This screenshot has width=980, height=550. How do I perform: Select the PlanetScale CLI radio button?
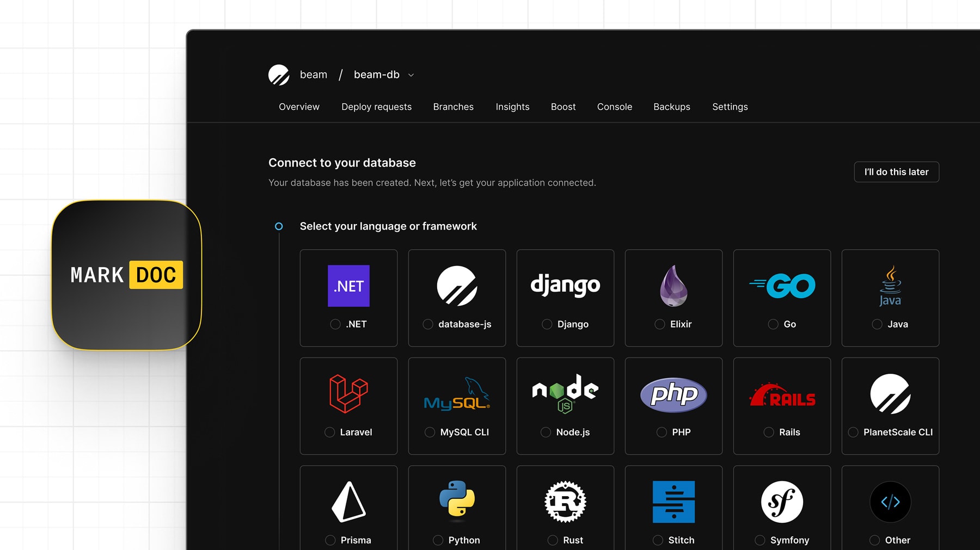point(853,432)
